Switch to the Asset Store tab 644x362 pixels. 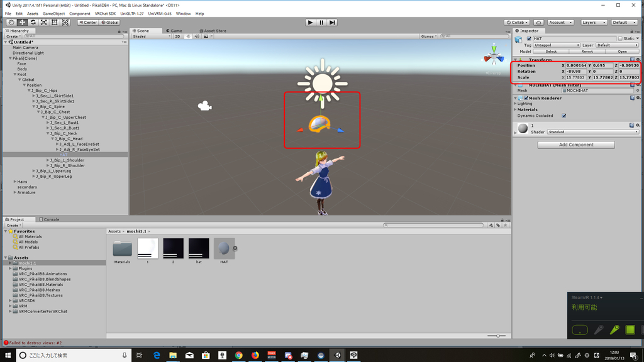point(213,31)
